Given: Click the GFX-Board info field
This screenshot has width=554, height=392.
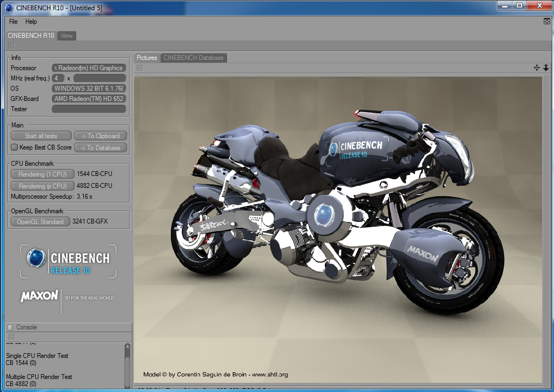Looking at the screenshot, I should click(x=89, y=99).
